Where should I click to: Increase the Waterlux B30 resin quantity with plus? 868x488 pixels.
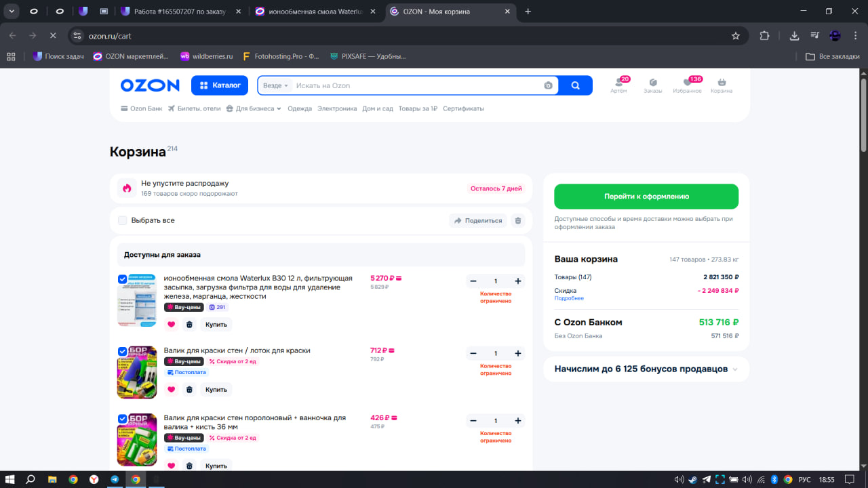point(518,281)
